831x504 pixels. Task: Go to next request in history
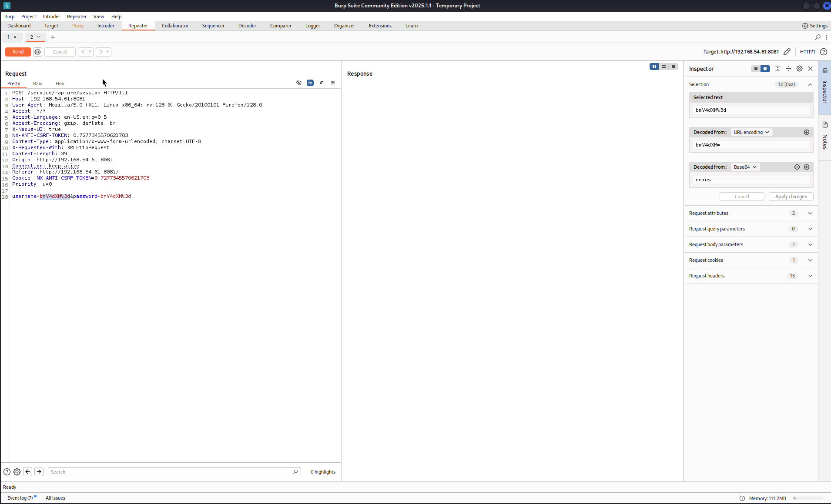(101, 52)
